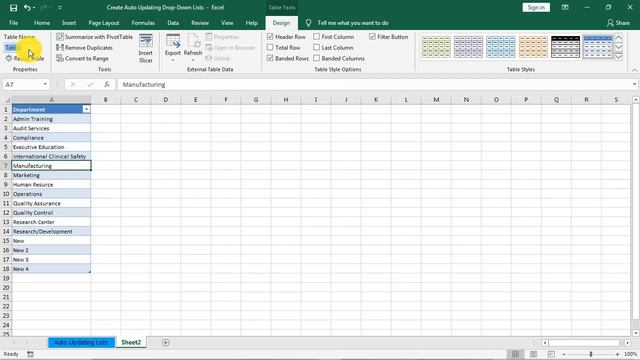
Task: Click Tell me what you want to do
Action: coord(353,23)
